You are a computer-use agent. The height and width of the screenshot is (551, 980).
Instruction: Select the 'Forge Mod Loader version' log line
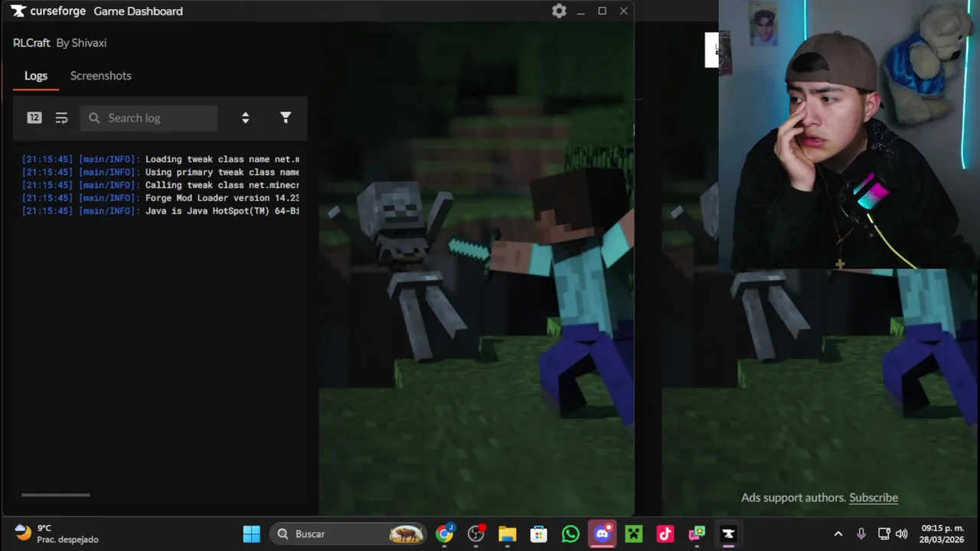tap(161, 198)
